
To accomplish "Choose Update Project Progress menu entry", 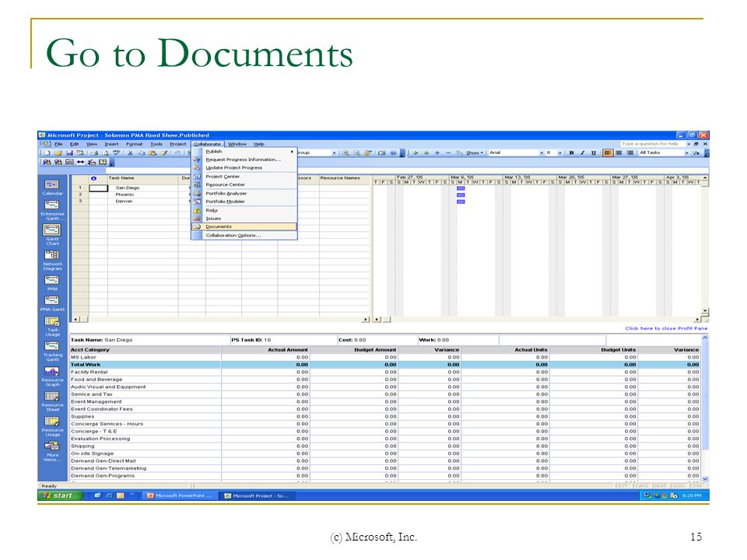I will (x=244, y=168).
